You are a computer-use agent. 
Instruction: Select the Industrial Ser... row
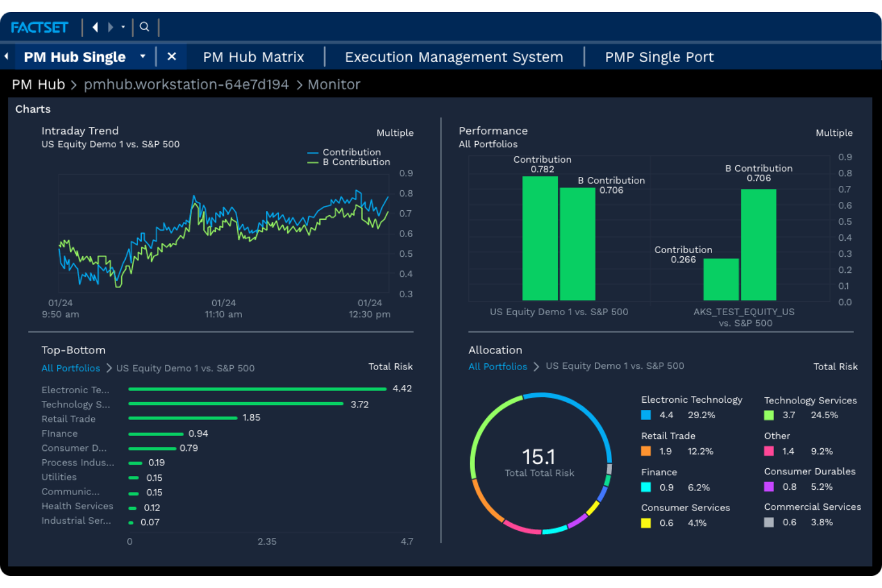pyautogui.click(x=100, y=521)
